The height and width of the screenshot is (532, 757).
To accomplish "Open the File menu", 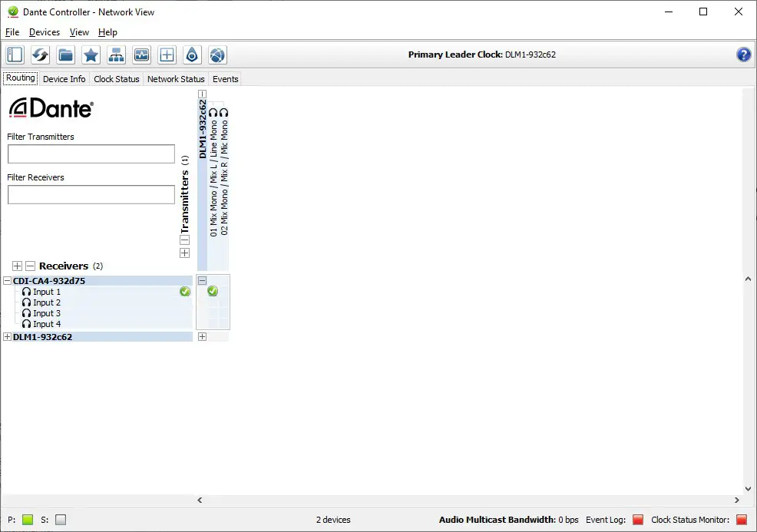I will 12,32.
